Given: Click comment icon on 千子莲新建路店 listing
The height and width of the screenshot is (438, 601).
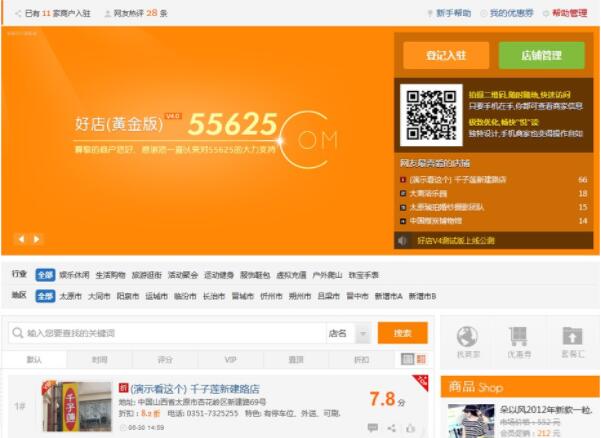Looking at the screenshot, I should pyautogui.click(x=373, y=428).
